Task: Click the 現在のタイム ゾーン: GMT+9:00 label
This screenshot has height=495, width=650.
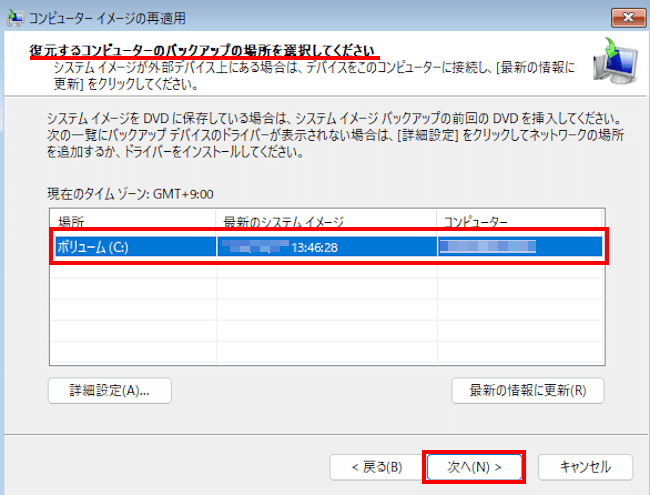Action: click(x=130, y=194)
